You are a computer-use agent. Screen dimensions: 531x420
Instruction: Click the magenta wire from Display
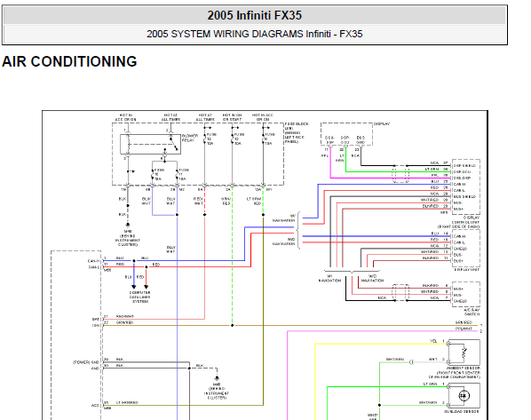tap(330, 163)
